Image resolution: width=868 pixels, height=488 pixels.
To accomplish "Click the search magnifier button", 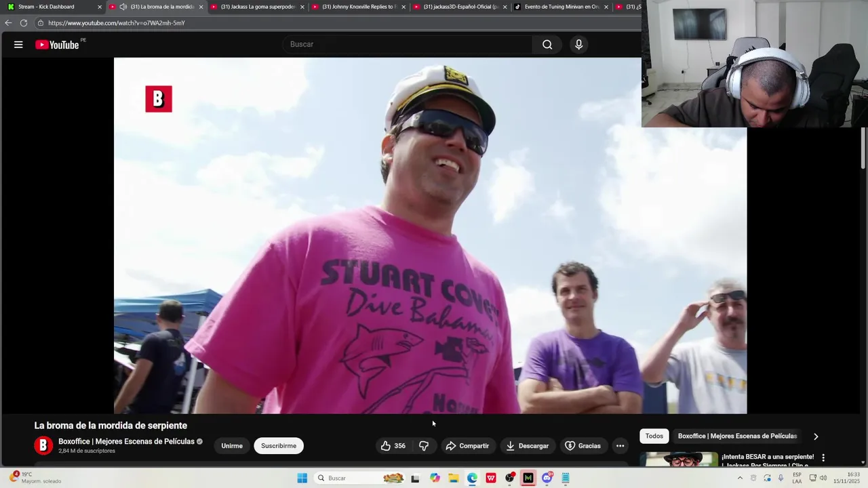I will pos(547,45).
